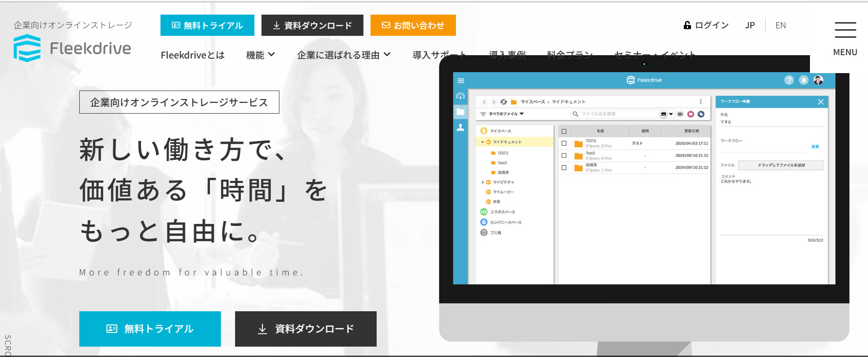Select the Test3 folder in the tree
This screenshot has width=868, height=357.
pyautogui.click(x=499, y=163)
